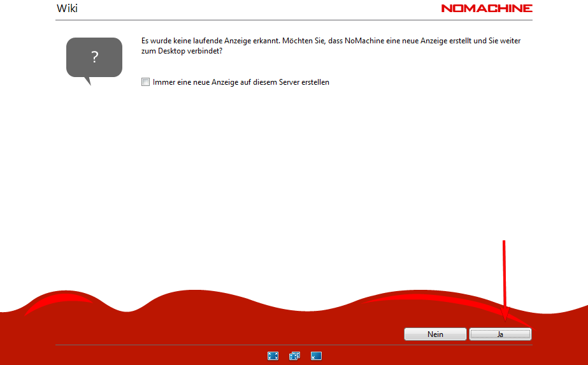Enable always create new display checkbox
588x365 pixels.
[x=146, y=82]
